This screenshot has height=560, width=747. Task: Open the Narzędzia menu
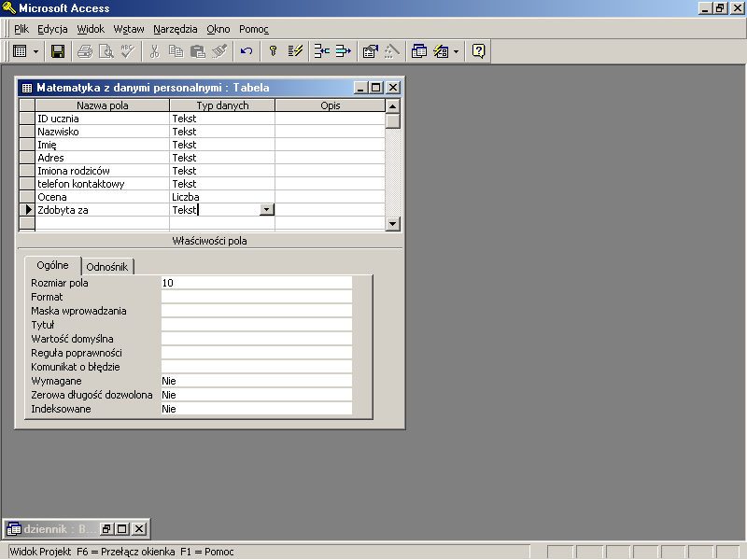176,29
